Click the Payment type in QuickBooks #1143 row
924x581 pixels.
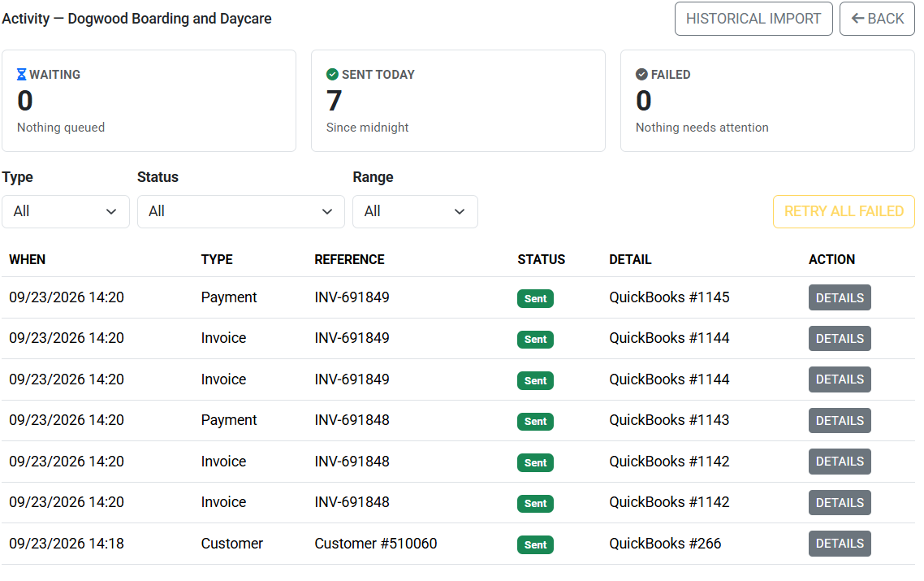pyautogui.click(x=229, y=420)
